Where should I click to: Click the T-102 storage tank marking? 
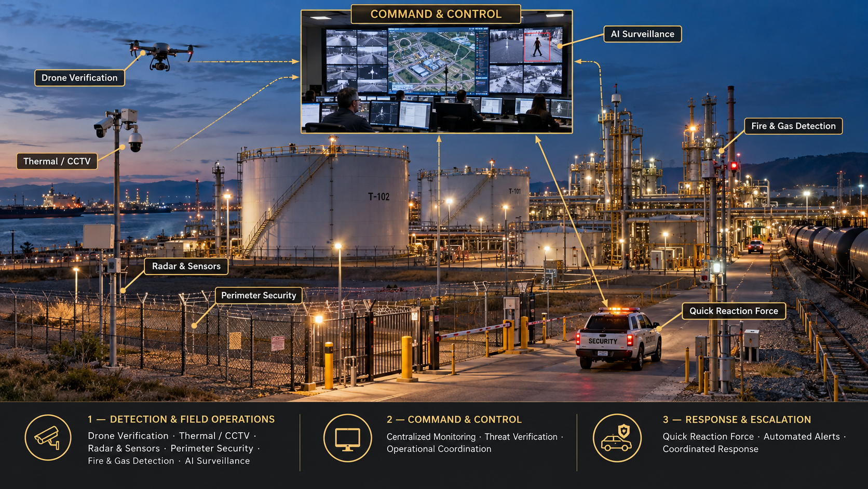point(379,197)
